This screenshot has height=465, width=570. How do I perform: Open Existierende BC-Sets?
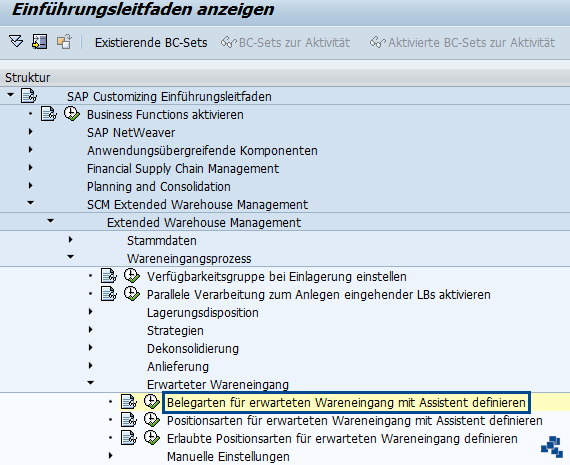[151, 43]
